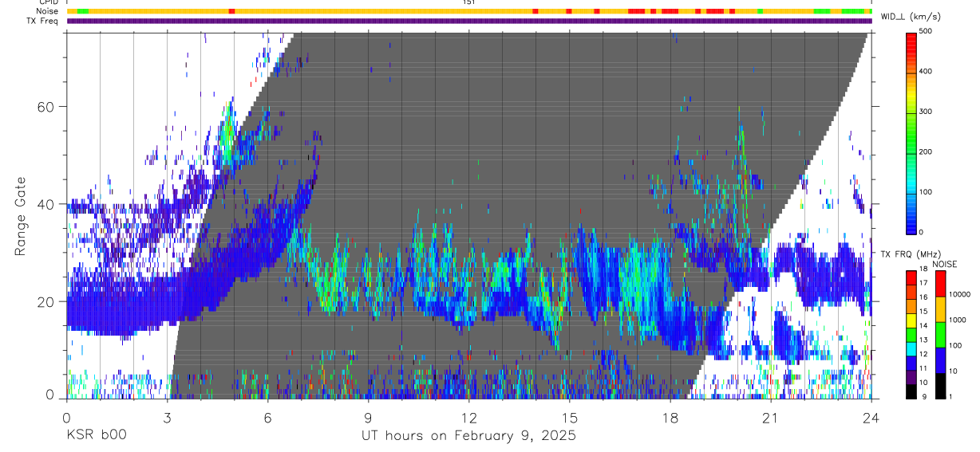
Task: Click the 1 label on NOISE scale
Action: pyautogui.click(x=950, y=396)
